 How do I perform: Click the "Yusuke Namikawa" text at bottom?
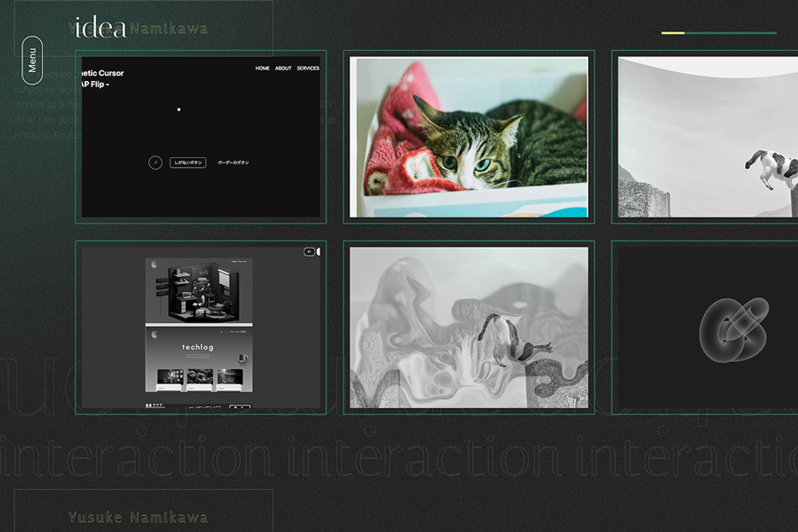138,518
